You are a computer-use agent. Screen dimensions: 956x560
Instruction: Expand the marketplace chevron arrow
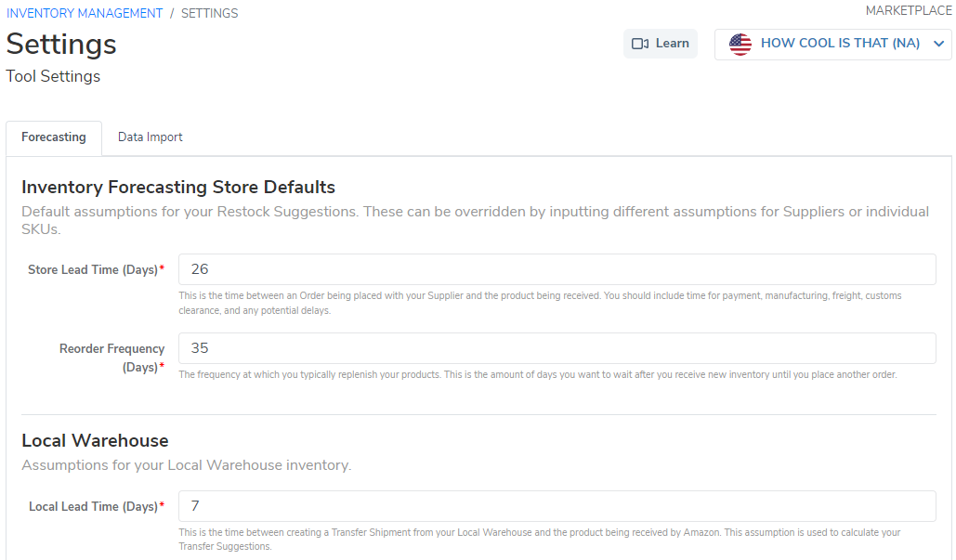click(x=938, y=44)
